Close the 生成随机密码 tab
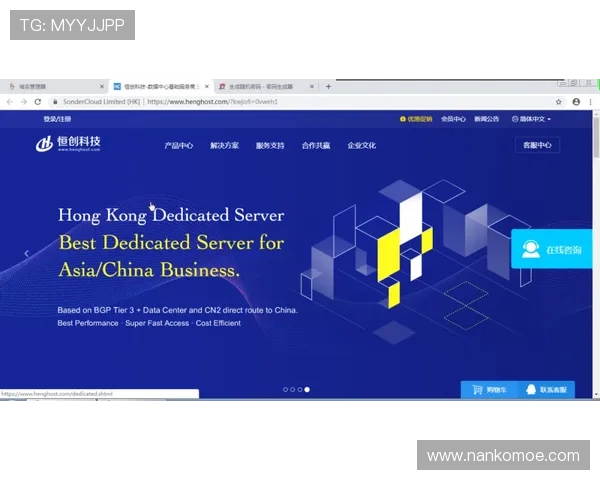 (311, 87)
